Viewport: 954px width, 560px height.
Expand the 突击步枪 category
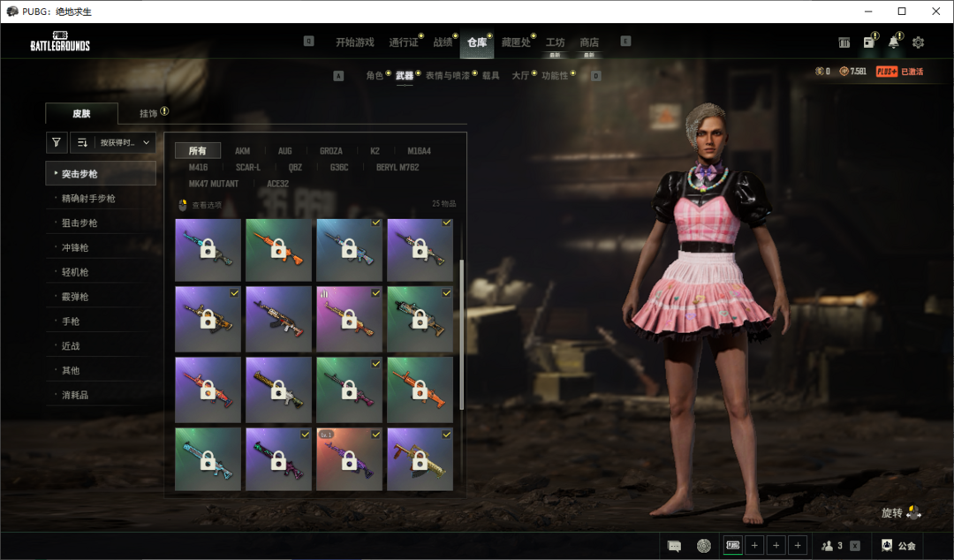pos(101,173)
